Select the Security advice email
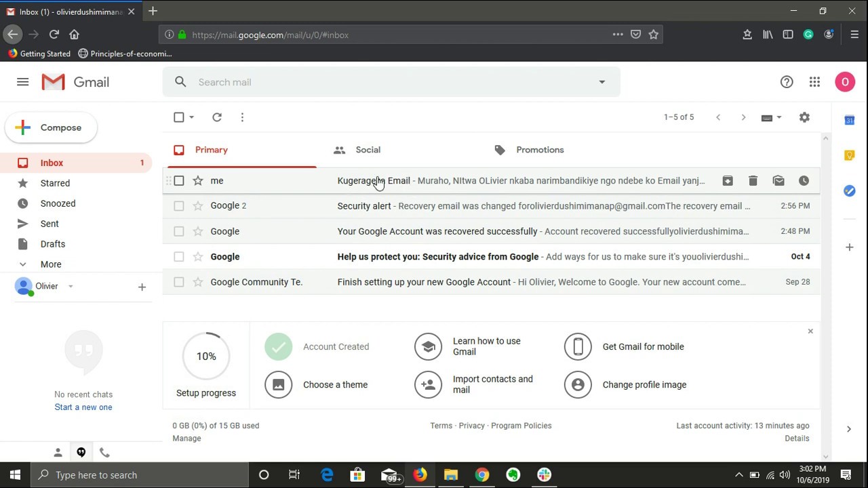 [179, 257]
